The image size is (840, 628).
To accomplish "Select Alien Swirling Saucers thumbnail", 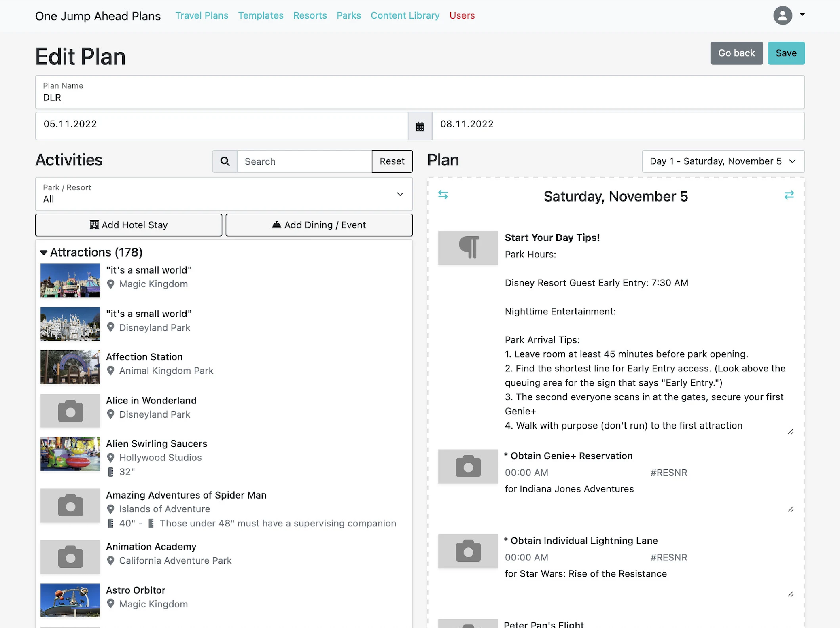I will (x=70, y=454).
